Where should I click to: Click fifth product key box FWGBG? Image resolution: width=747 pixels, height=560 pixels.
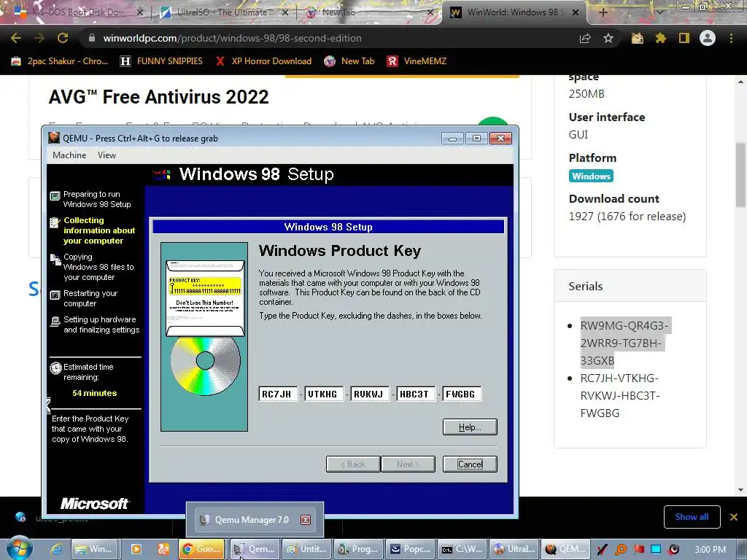tap(462, 394)
